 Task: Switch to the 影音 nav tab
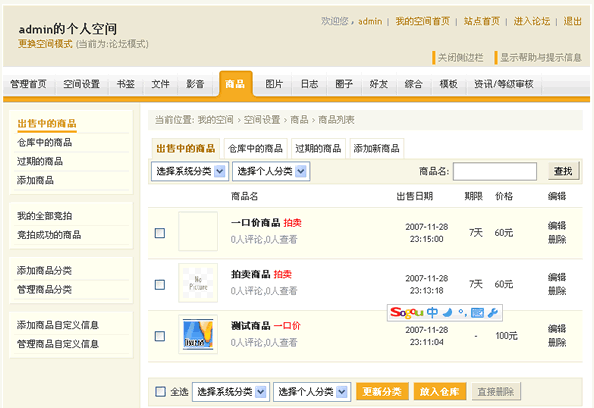point(195,84)
